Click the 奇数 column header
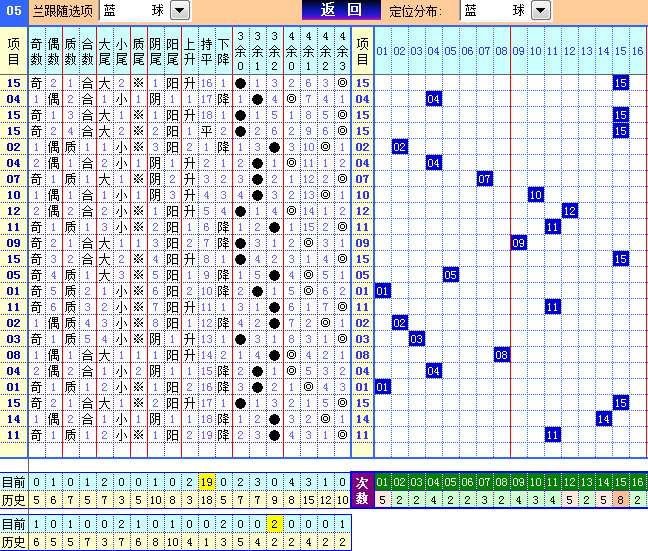This screenshot has height=551, width=648. 36,51
